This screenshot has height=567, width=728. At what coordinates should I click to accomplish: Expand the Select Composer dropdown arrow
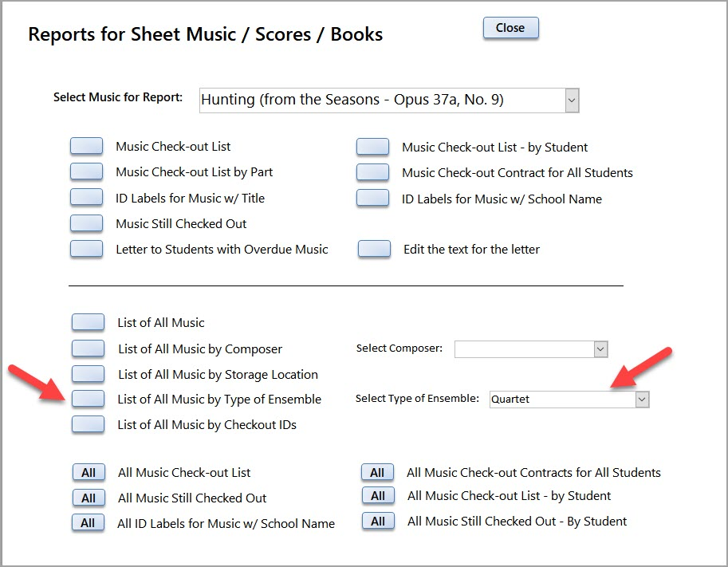coord(600,348)
